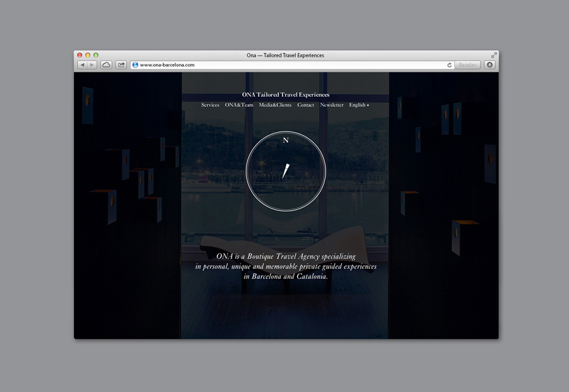
Task: Enter full screen with the expand arrows icon
Action: point(494,55)
